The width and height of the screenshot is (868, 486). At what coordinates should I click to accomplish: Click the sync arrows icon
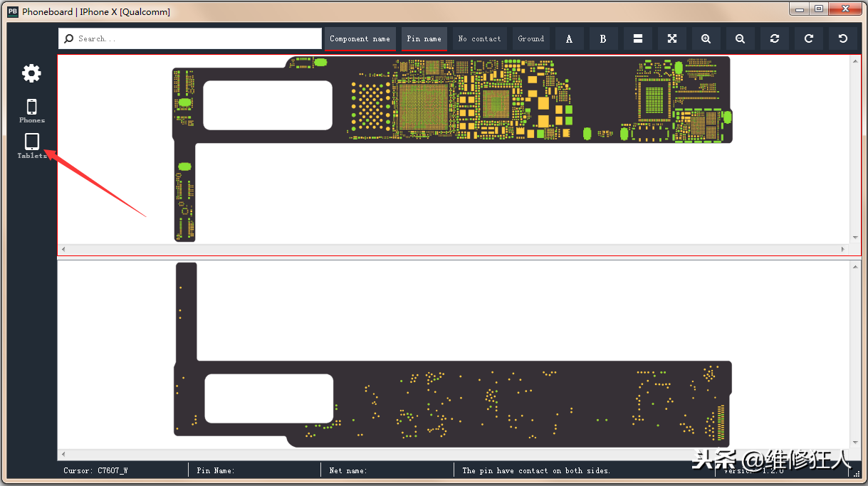point(774,39)
